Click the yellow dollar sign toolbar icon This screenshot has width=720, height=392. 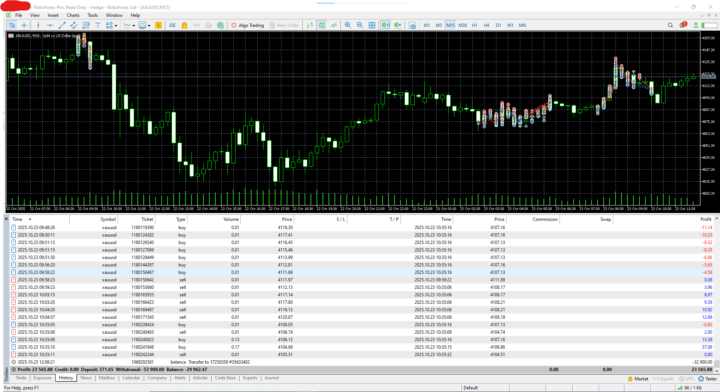(158, 25)
